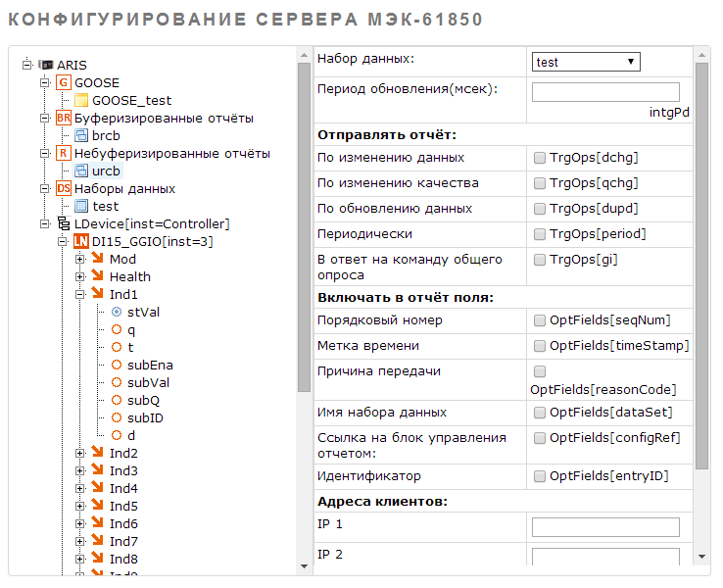The width and height of the screenshot is (723, 588).
Task: Click the tree panel scrollbar thumb
Action: click(304, 227)
